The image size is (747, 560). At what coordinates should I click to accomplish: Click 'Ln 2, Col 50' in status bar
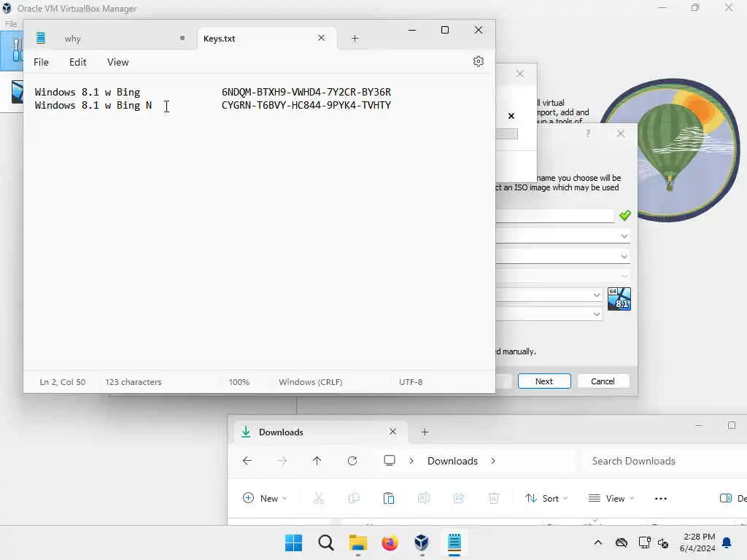pyautogui.click(x=63, y=382)
